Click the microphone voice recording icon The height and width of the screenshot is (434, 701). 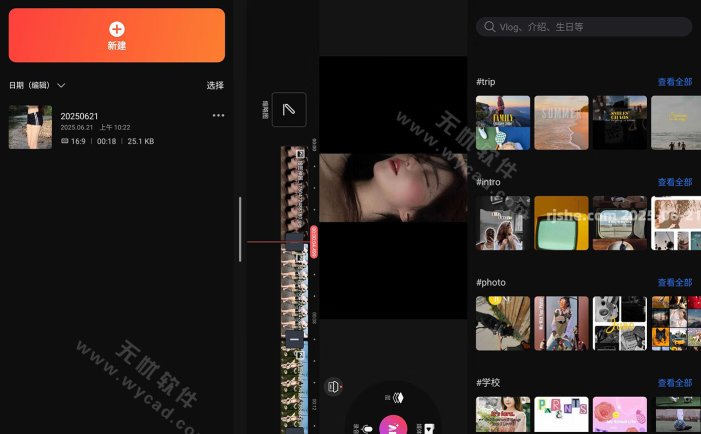point(367,429)
